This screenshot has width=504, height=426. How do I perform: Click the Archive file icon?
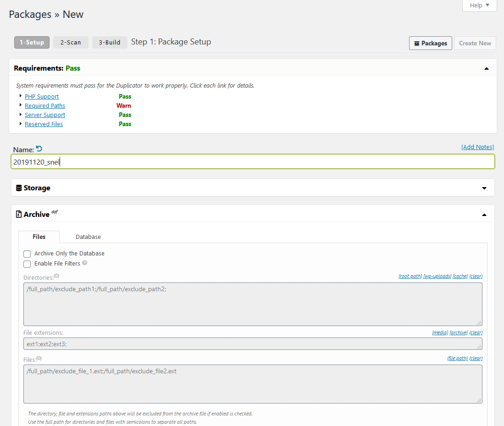tap(19, 214)
